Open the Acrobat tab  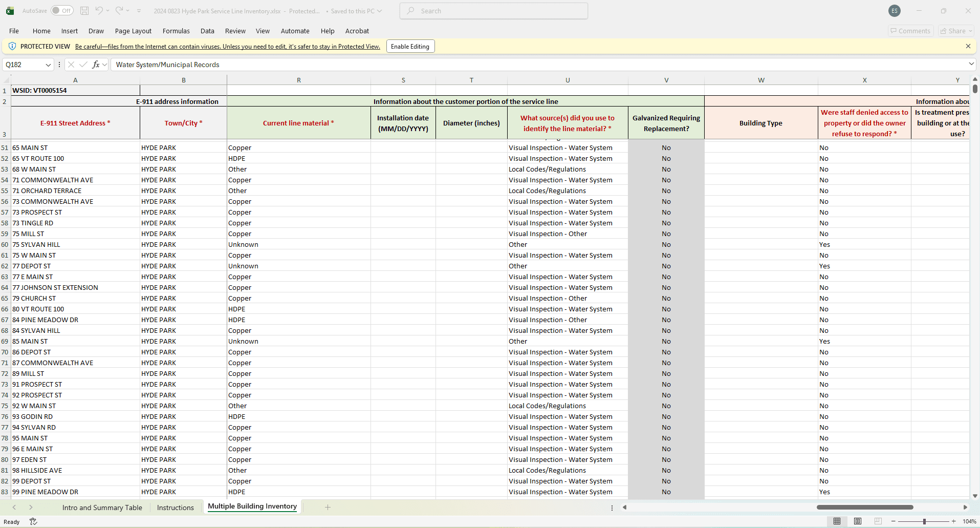pyautogui.click(x=357, y=31)
